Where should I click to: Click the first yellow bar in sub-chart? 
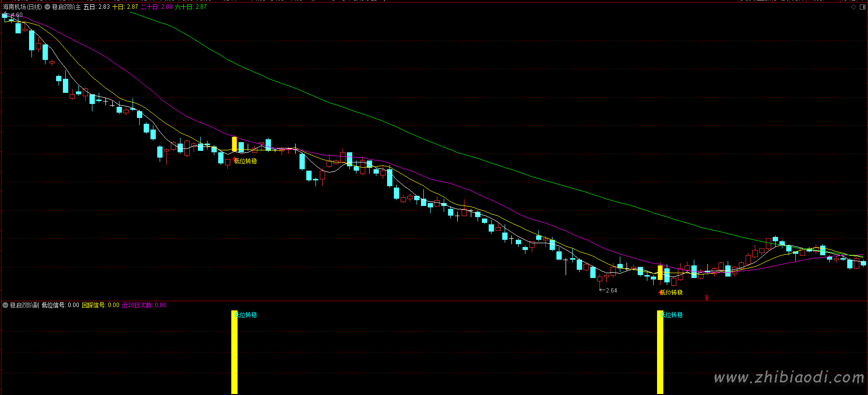coord(235,352)
